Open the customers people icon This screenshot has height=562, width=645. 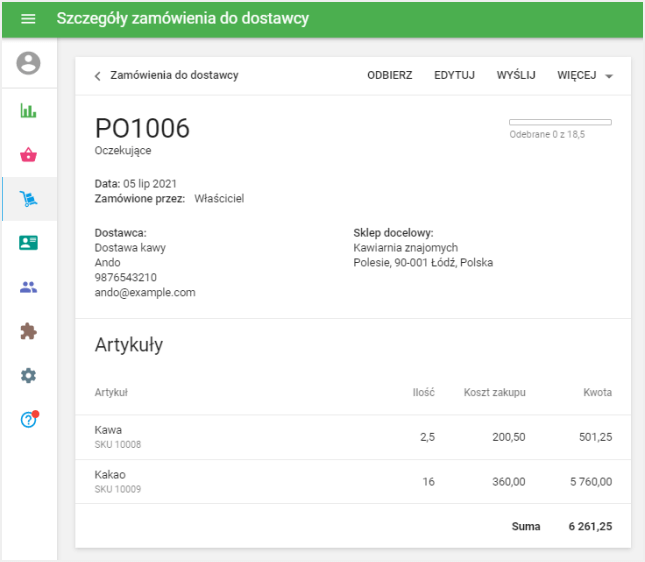(28, 287)
